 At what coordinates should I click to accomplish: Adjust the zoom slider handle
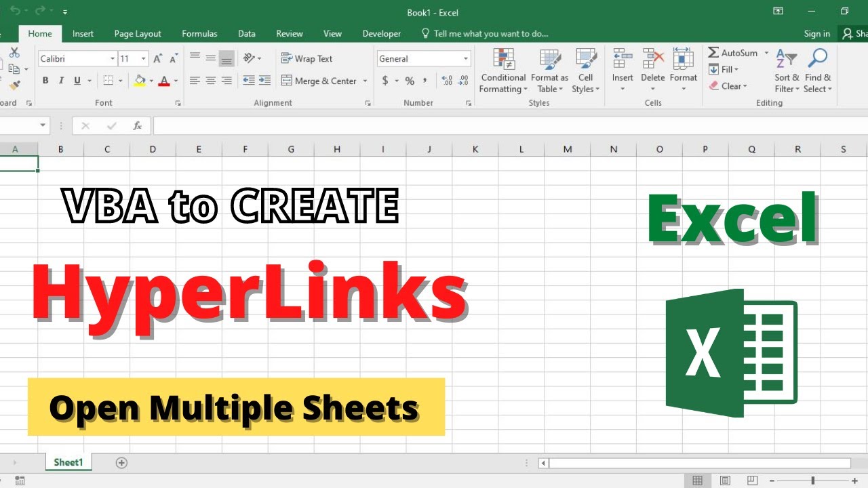(812, 481)
